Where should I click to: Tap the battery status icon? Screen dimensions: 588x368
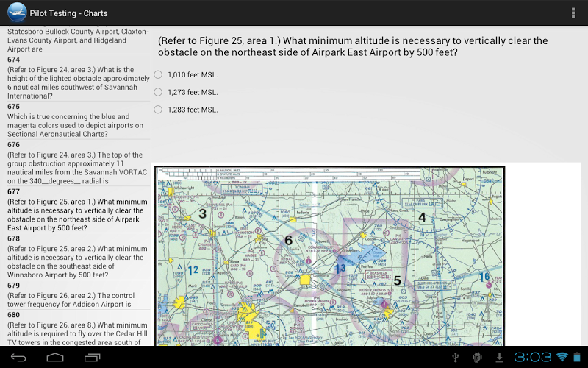(577, 357)
